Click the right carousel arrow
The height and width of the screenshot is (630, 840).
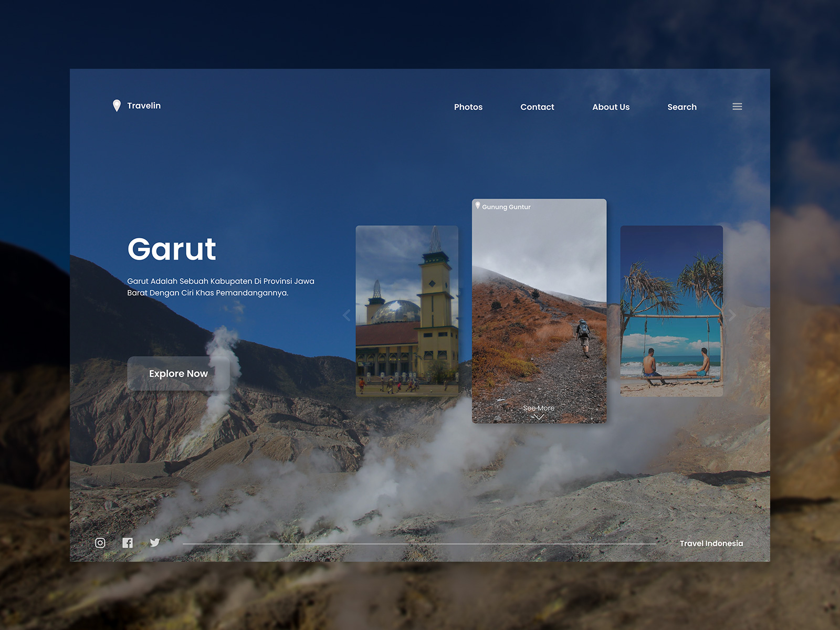(x=733, y=316)
